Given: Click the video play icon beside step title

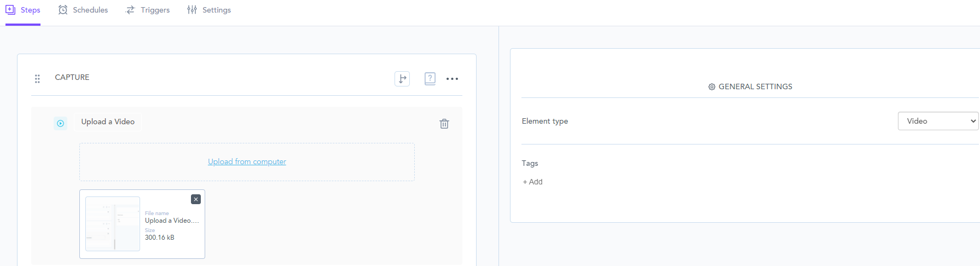Looking at the screenshot, I should click(x=61, y=123).
